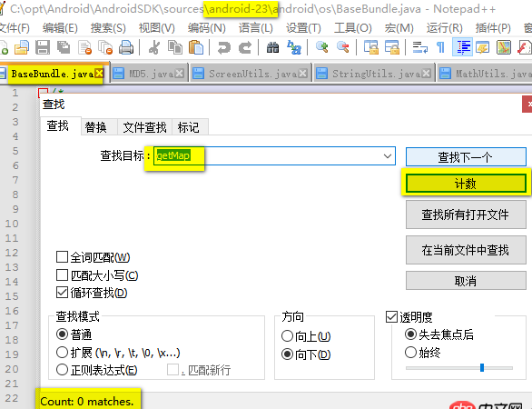Select 失去焦点后 transparency option
Image resolution: width=532 pixels, height=409 pixels.
click(x=410, y=334)
